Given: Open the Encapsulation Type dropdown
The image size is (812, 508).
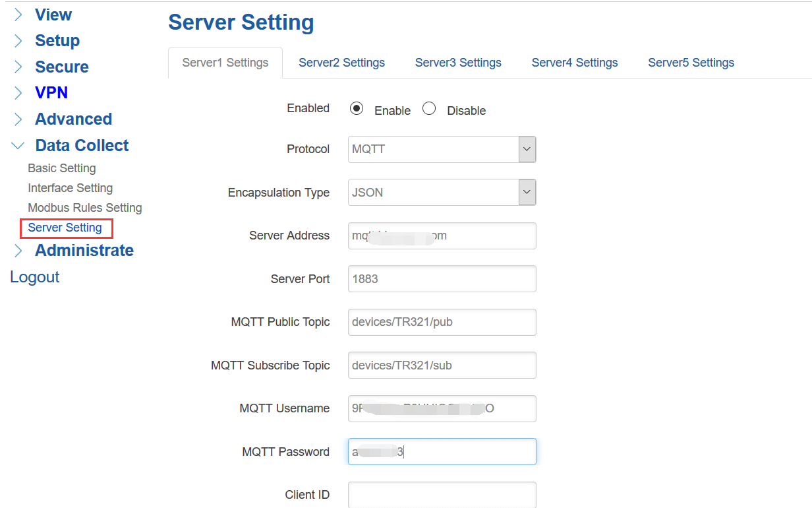Looking at the screenshot, I should coord(526,192).
